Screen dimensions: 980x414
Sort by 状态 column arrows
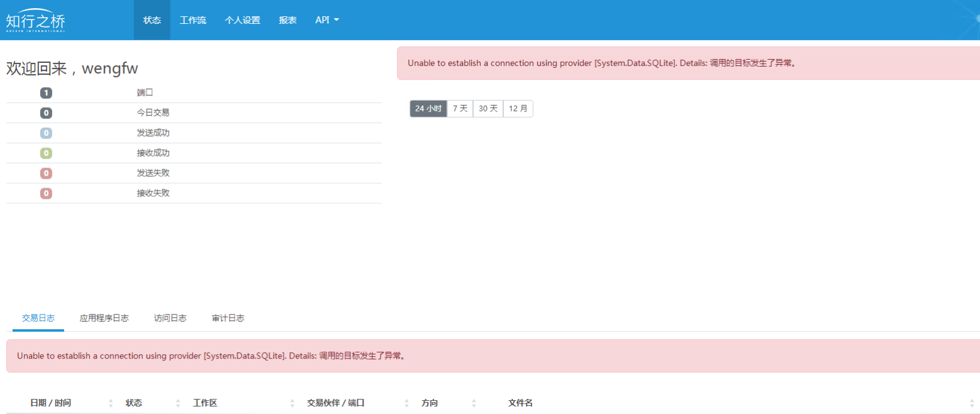tap(178, 403)
